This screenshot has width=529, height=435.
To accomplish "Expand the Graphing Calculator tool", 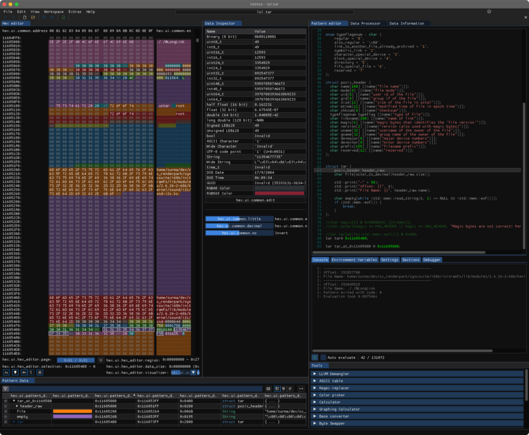I will tap(417, 409).
